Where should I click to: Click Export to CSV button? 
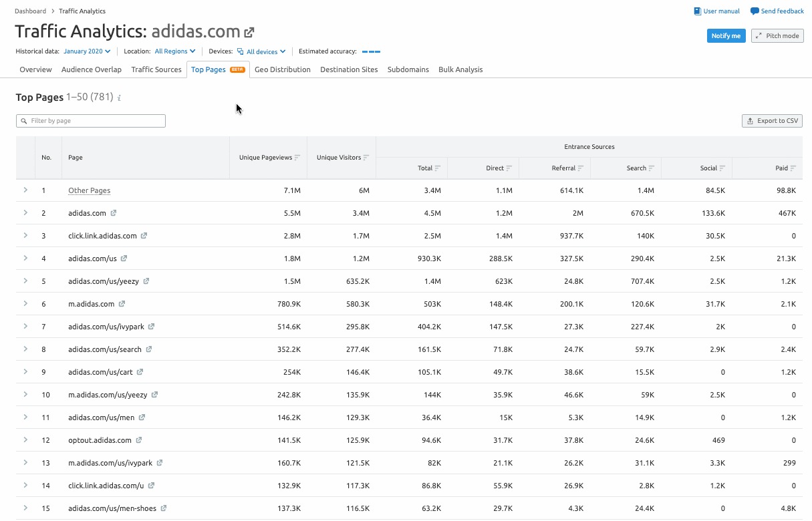pos(772,121)
